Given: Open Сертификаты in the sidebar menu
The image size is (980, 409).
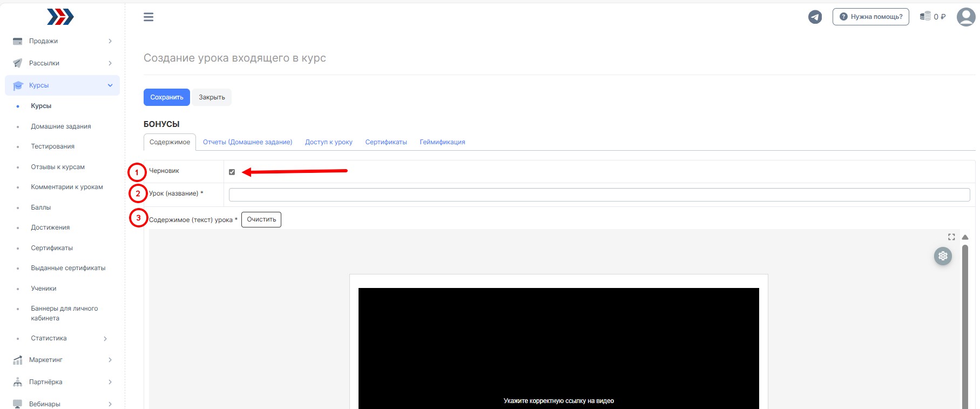Looking at the screenshot, I should [52, 248].
